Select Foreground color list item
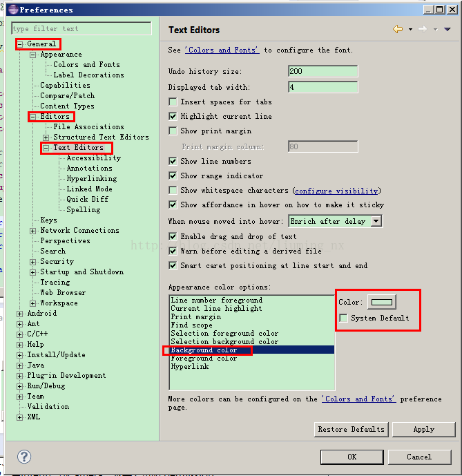This screenshot has height=476, width=462. pos(204,359)
